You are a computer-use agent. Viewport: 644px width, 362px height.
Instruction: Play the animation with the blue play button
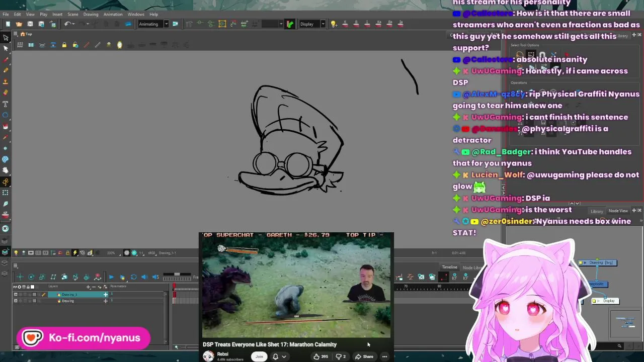click(111, 277)
